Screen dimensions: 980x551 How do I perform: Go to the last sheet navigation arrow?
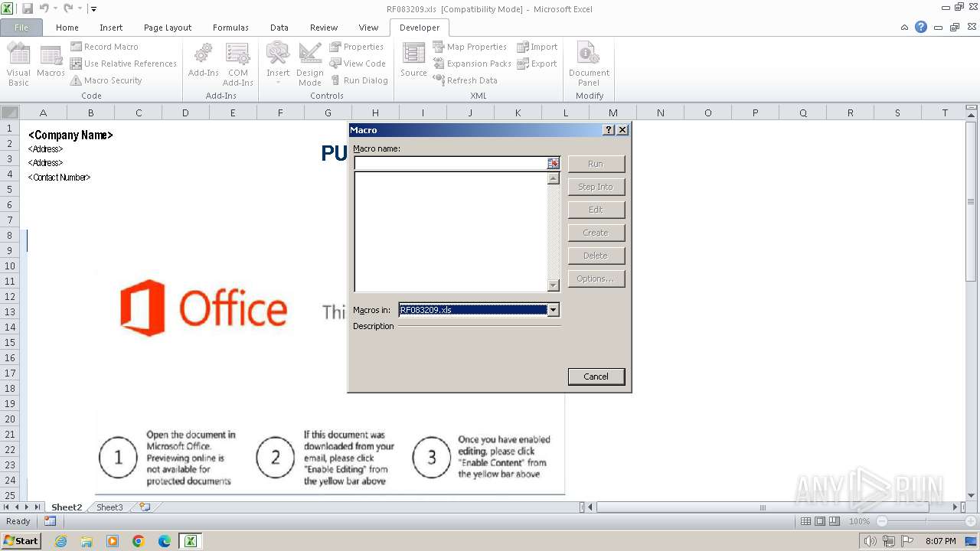point(38,507)
